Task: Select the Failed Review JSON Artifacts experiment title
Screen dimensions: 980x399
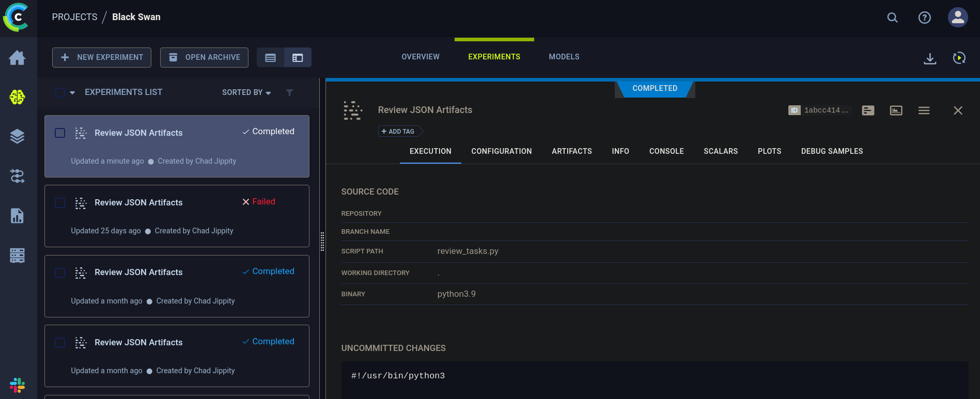Action: point(138,203)
